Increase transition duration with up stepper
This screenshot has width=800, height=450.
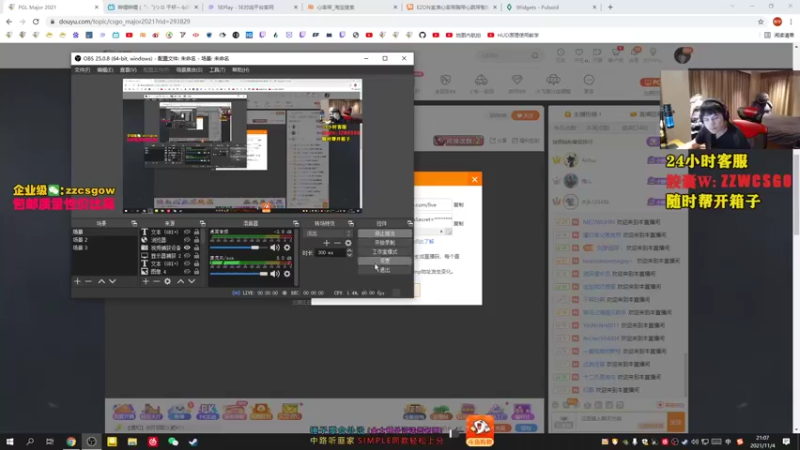pyautogui.click(x=349, y=251)
